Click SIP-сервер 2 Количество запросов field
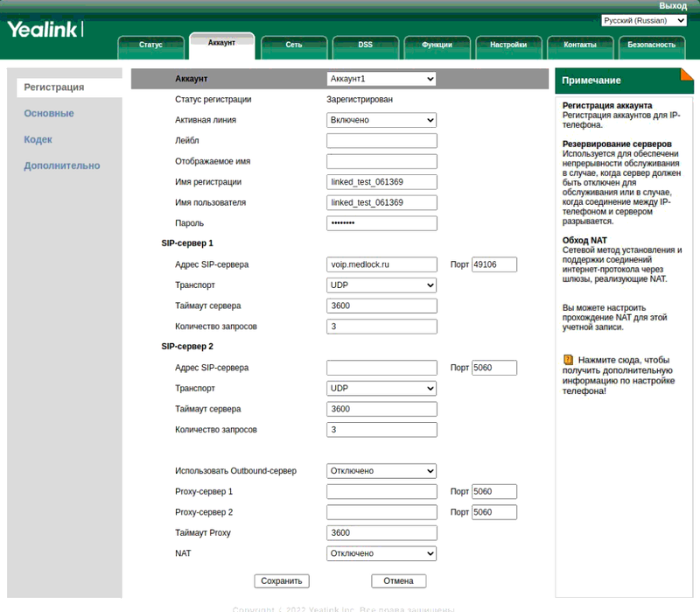Viewport: 700px width, 612px height. [x=381, y=430]
